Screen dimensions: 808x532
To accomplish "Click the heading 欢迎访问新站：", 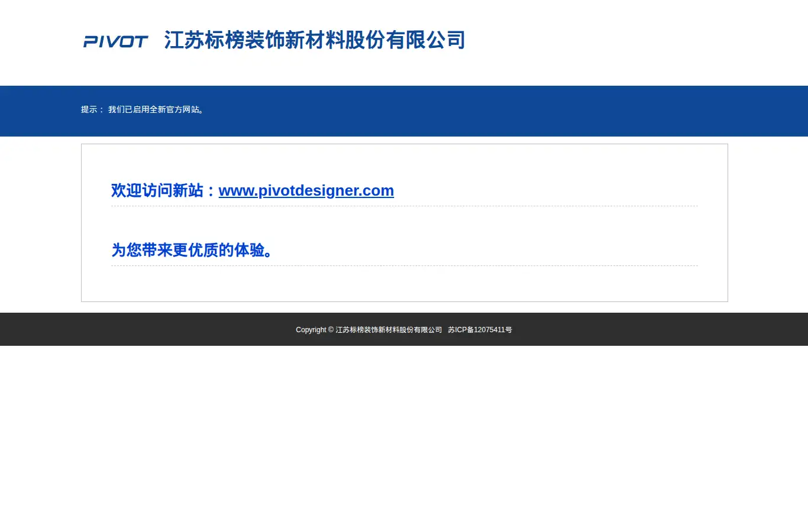I will click(165, 190).
